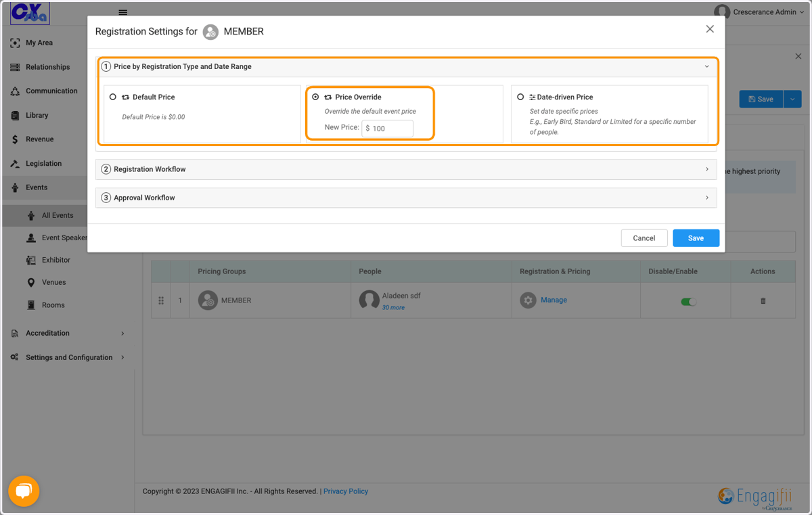Click the Revenue dollar icon in sidebar
This screenshot has width=812, height=515.
coord(15,139)
